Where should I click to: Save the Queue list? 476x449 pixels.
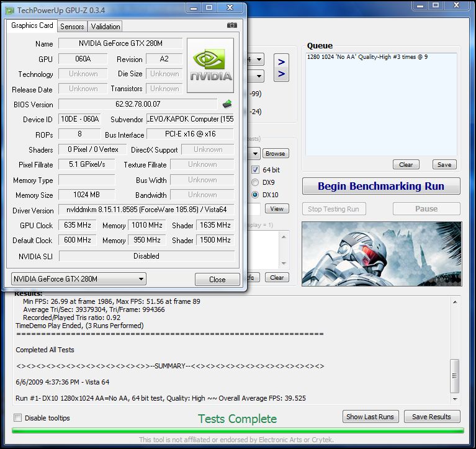coord(444,164)
